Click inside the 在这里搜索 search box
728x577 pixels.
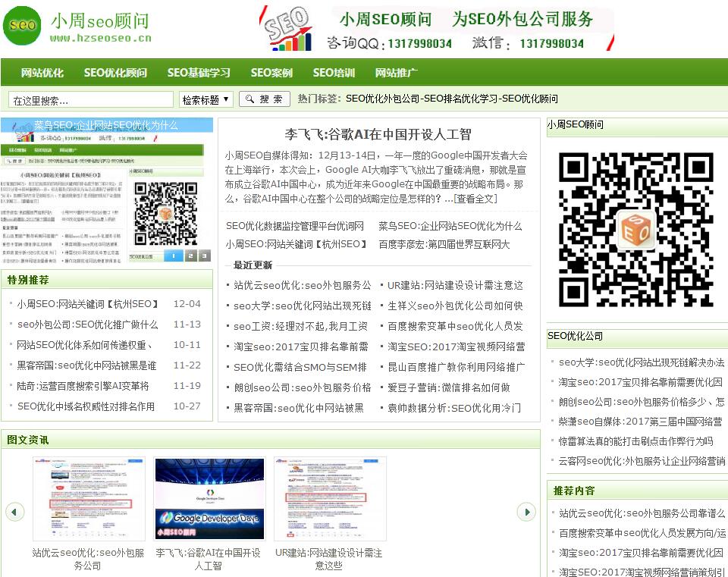91,99
